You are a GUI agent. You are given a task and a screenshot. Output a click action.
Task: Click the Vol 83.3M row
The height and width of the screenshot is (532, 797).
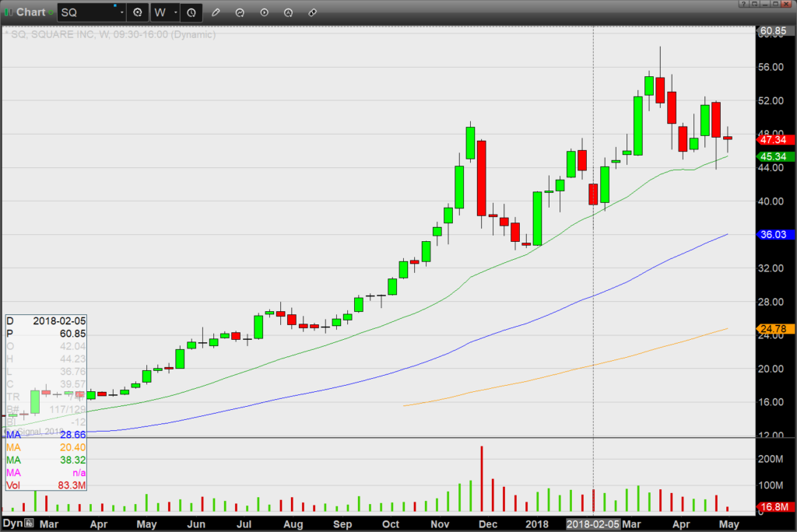(46, 486)
